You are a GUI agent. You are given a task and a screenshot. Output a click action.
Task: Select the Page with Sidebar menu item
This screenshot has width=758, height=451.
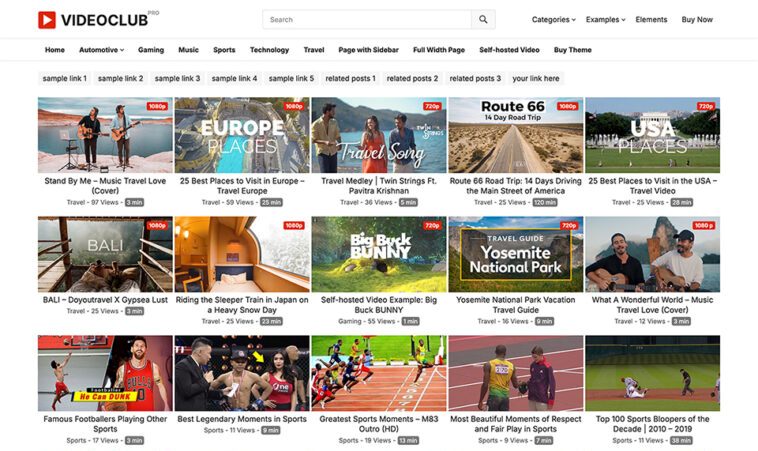click(x=369, y=49)
